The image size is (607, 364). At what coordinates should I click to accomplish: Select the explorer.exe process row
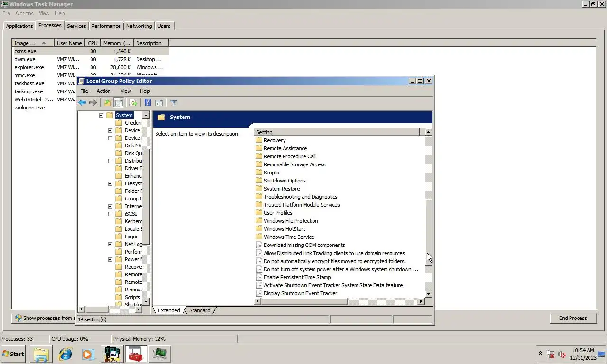tap(90, 67)
